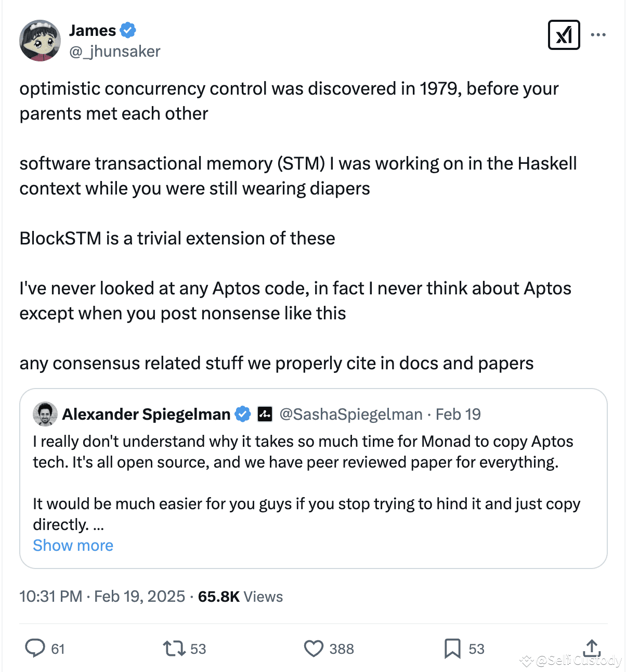Expand the quoted tweet via Show more
Image resolution: width=626 pixels, height=672 pixels.
(x=73, y=545)
